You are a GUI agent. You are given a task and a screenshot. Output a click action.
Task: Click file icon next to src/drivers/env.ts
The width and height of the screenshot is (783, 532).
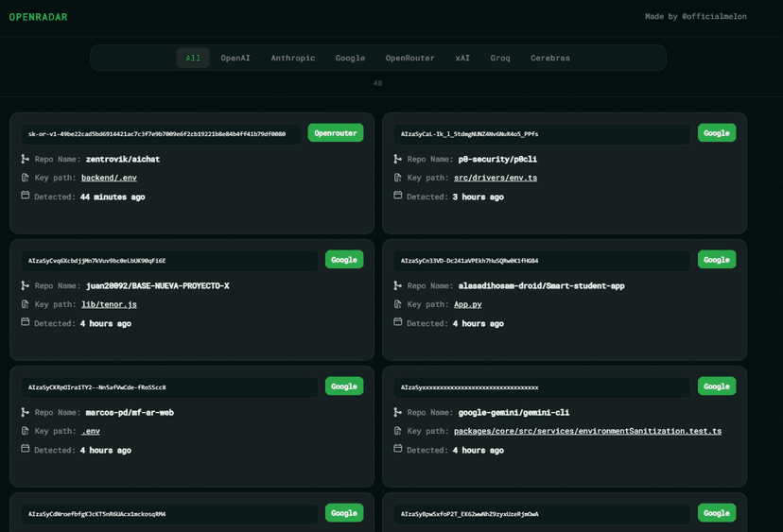[398, 178]
